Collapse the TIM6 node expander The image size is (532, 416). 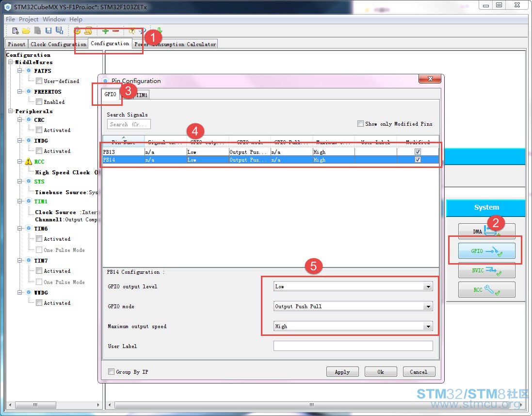[20, 228]
